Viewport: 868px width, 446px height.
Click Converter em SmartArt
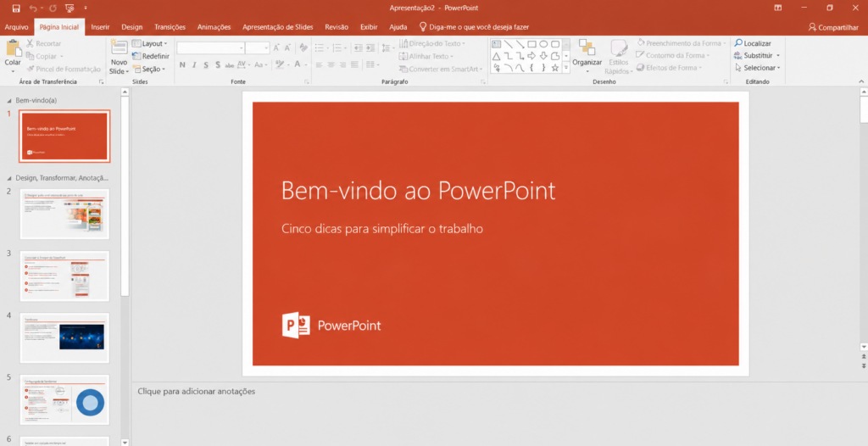coord(441,70)
